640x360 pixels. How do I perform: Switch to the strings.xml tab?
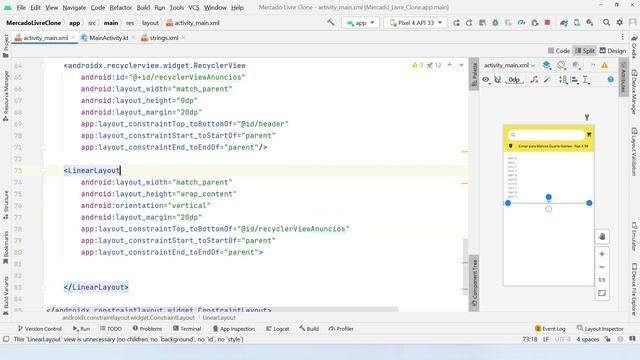(x=164, y=38)
